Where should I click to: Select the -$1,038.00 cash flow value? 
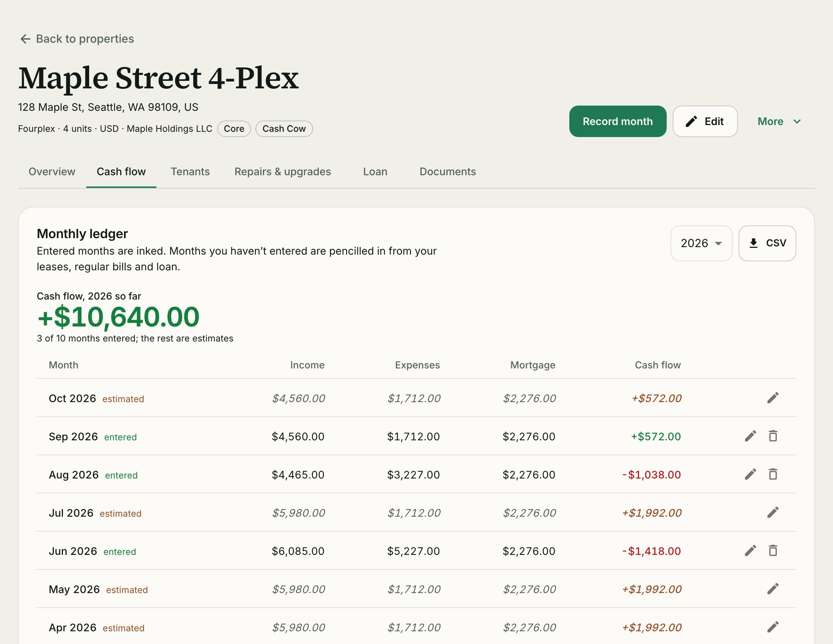pyautogui.click(x=651, y=475)
